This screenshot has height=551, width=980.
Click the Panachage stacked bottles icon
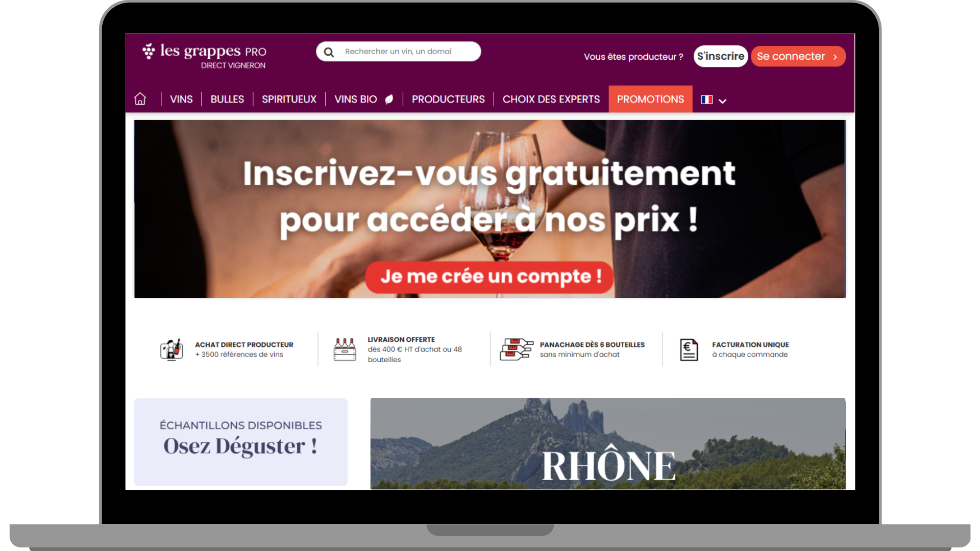coord(516,349)
